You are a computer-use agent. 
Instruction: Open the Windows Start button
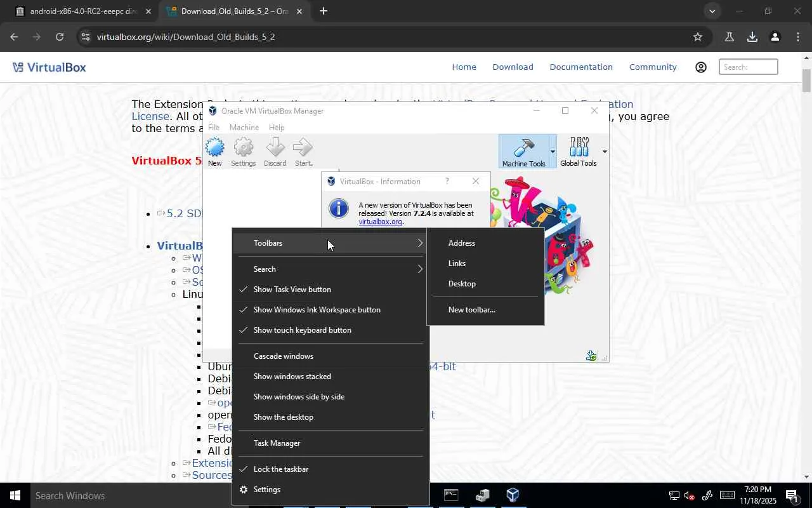[15, 495]
